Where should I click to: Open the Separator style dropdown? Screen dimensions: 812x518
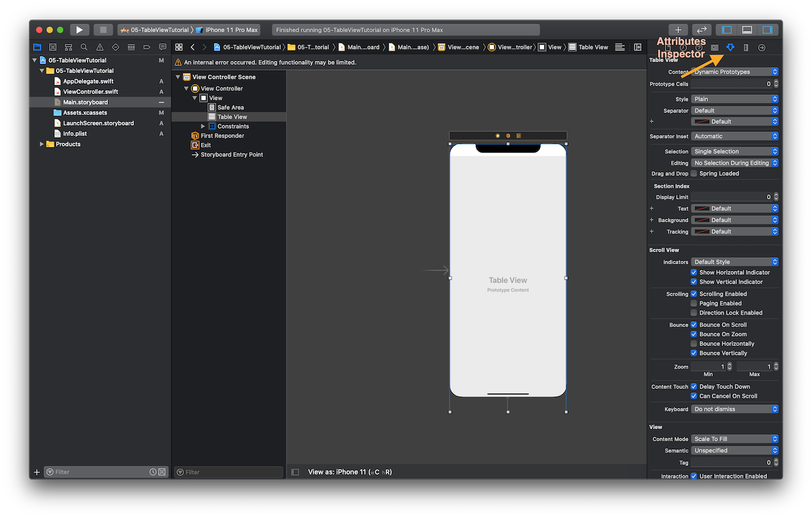coord(735,110)
